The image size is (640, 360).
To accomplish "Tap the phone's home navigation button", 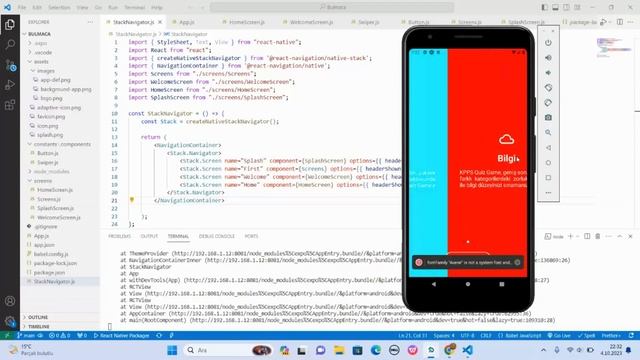I will pyautogui.click(x=468, y=284).
